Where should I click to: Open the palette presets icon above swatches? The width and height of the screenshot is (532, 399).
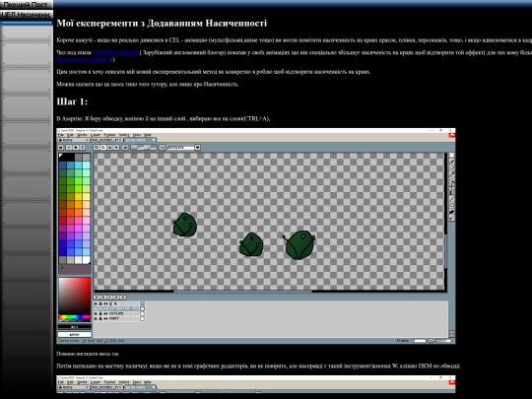(x=82, y=147)
